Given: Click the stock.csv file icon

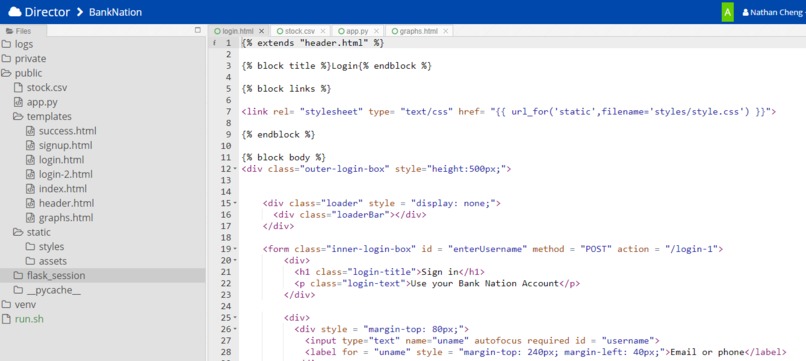Looking at the screenshot, I should 19,87.
